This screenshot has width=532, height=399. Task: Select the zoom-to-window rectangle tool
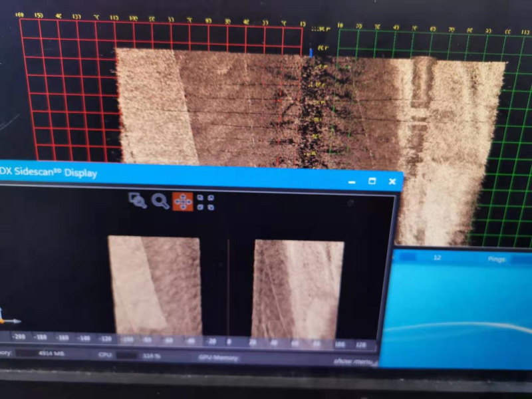138,199
